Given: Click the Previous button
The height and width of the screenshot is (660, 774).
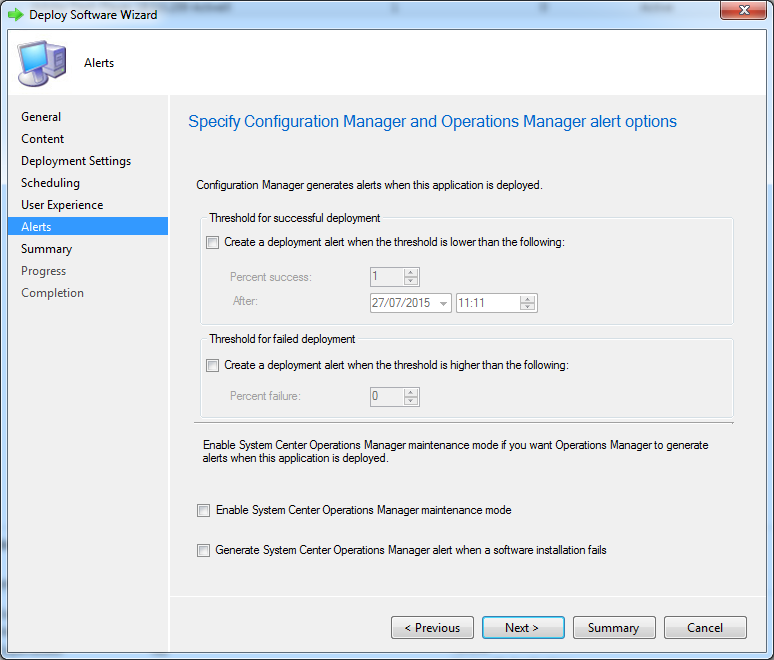Looking at the screenshot, I should click(x=432, y=628).
